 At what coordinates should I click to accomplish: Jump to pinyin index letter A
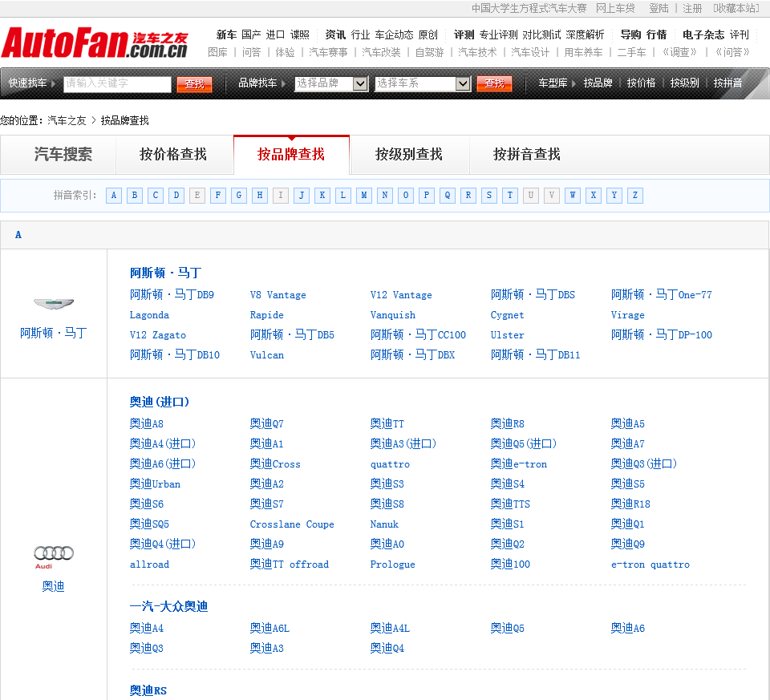[114, 196]
